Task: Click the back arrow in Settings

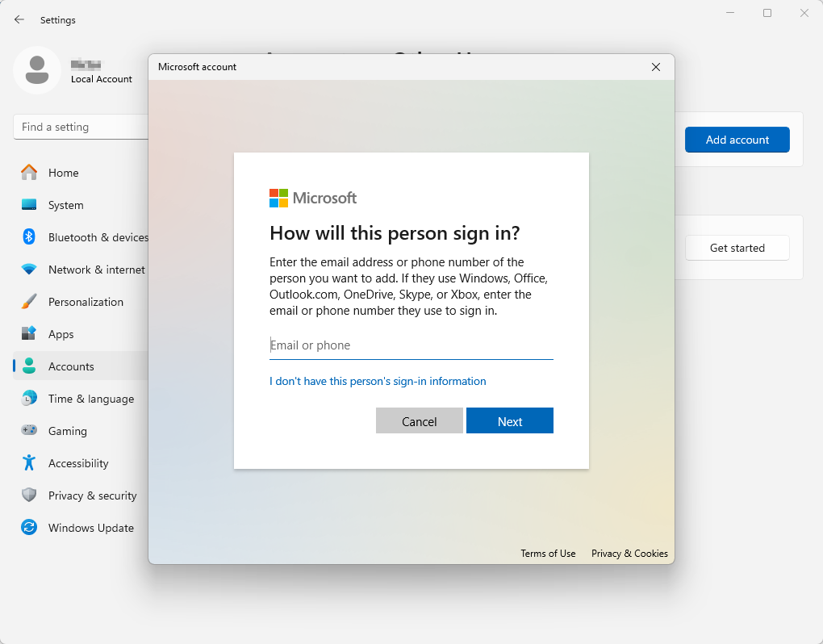Action: click(19, 19)
